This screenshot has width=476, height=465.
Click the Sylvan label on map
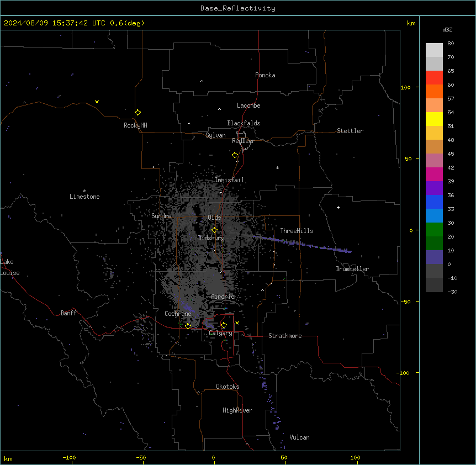click(x=215, y=135)
